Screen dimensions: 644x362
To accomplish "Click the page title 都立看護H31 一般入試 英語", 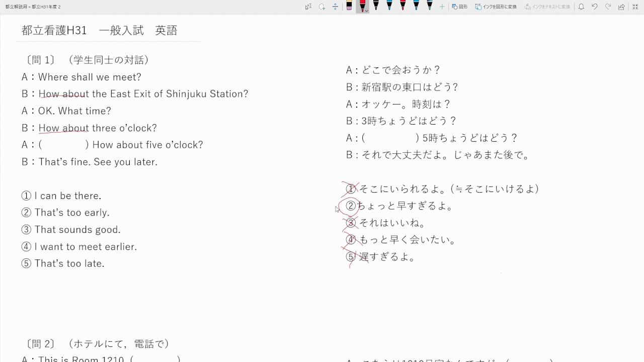I will [100, 30].
